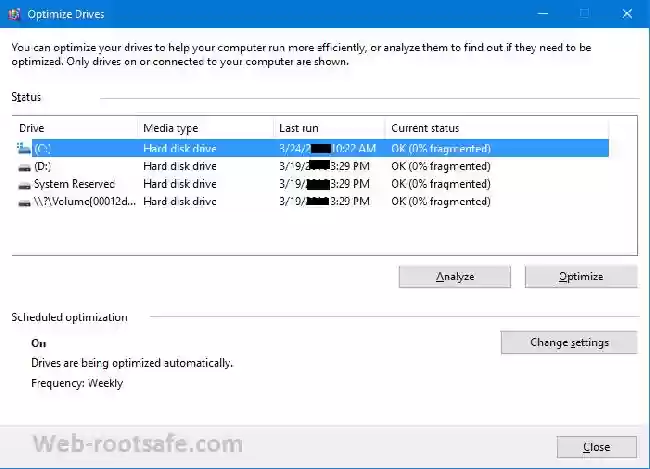Start optimizing with the Optimize button
Image resolution: width=650 pixels, height=469 pixels.
[x=581, y=277]
